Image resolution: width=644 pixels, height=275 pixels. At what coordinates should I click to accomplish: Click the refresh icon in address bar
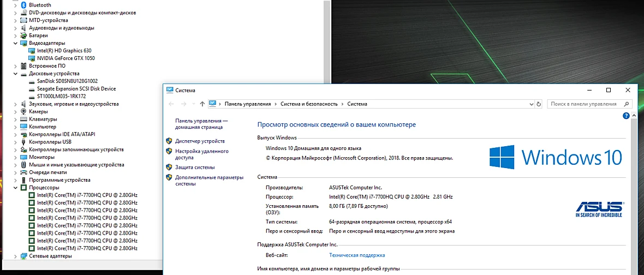pyautogui.click(x=539, y=104)
